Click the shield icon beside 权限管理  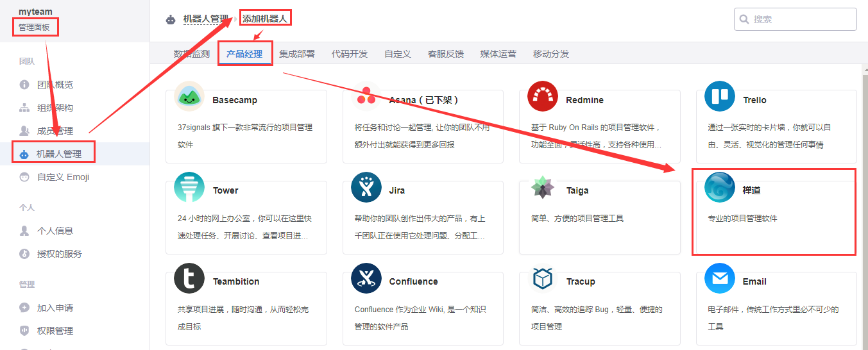click(x=24, y=331)
